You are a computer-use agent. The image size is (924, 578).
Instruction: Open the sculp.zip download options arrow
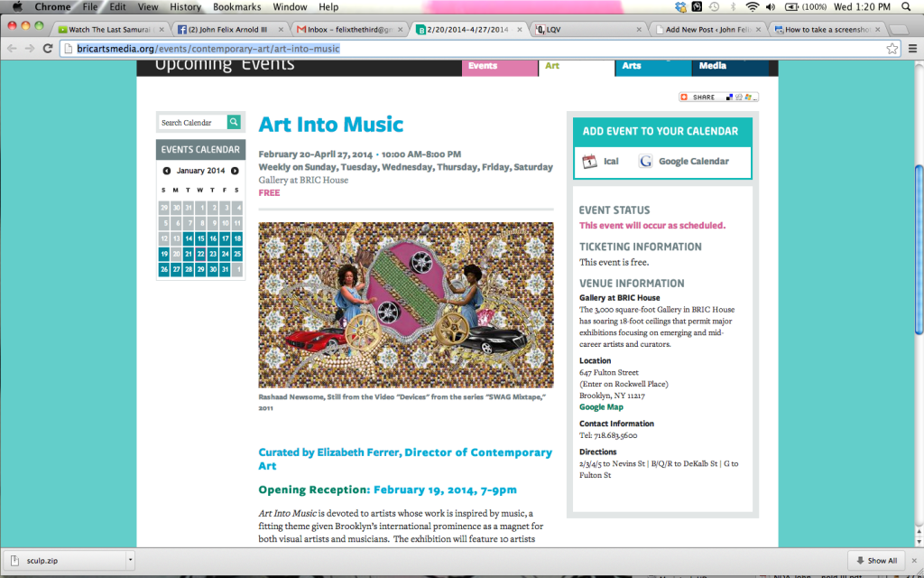pyautogui.click(x=130, y=561)
